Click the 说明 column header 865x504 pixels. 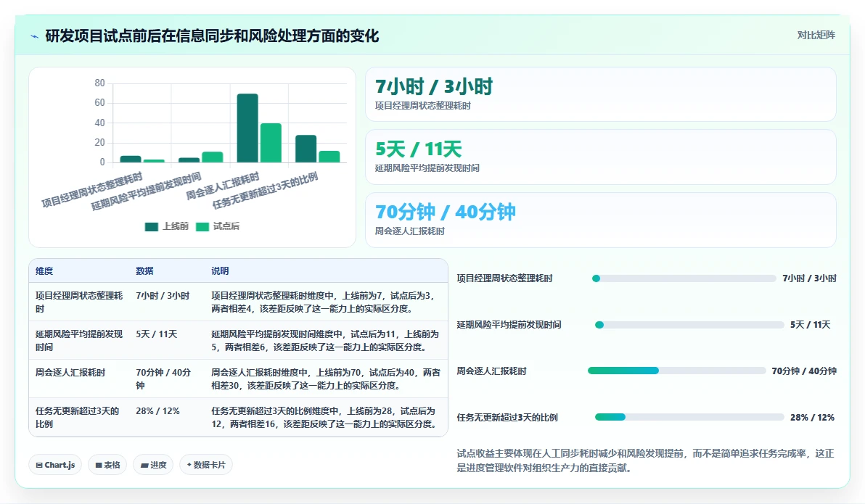click(x=220, y=270)
